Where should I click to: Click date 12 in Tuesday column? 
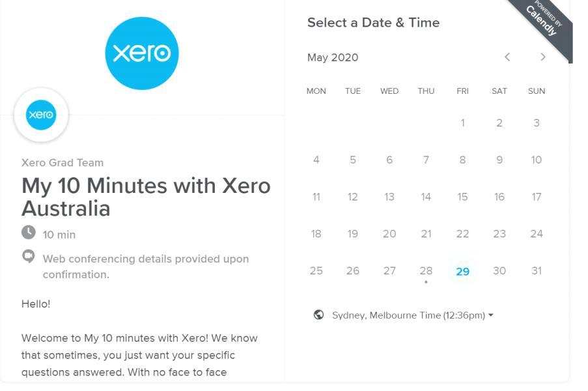352,197
